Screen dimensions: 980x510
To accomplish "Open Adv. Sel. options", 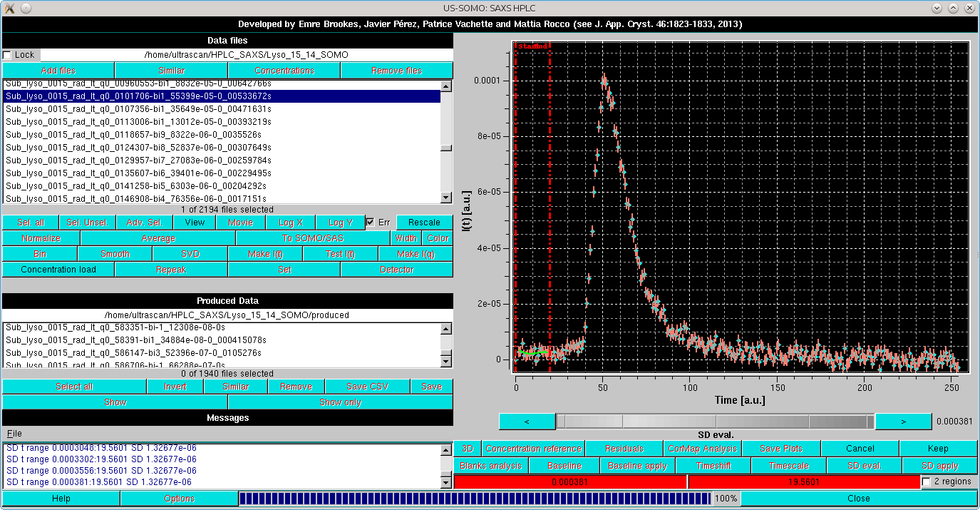I will 145,223.
